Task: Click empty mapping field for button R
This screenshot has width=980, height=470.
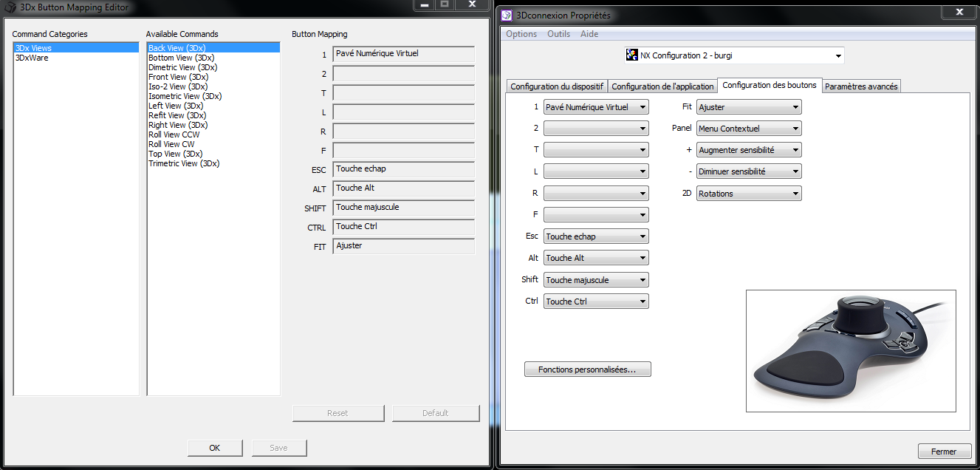Action: point(404,131)
